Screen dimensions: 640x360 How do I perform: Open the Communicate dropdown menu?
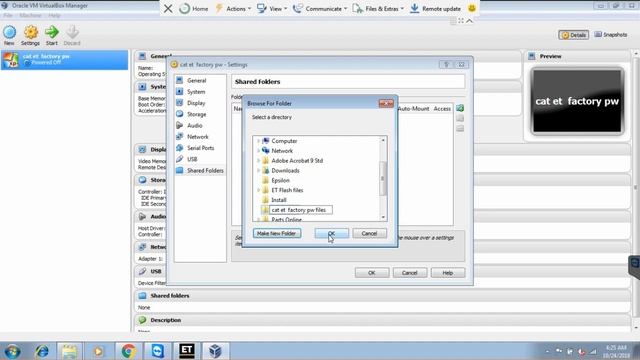point(320,9)
